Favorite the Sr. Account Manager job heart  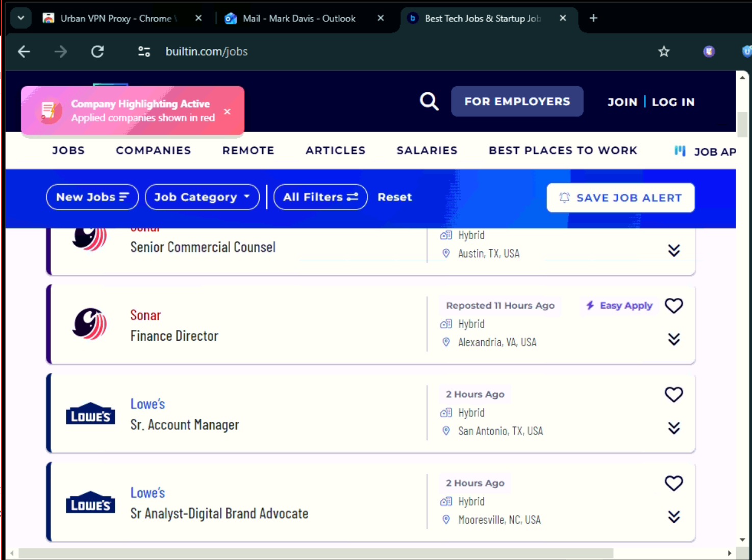673,394
